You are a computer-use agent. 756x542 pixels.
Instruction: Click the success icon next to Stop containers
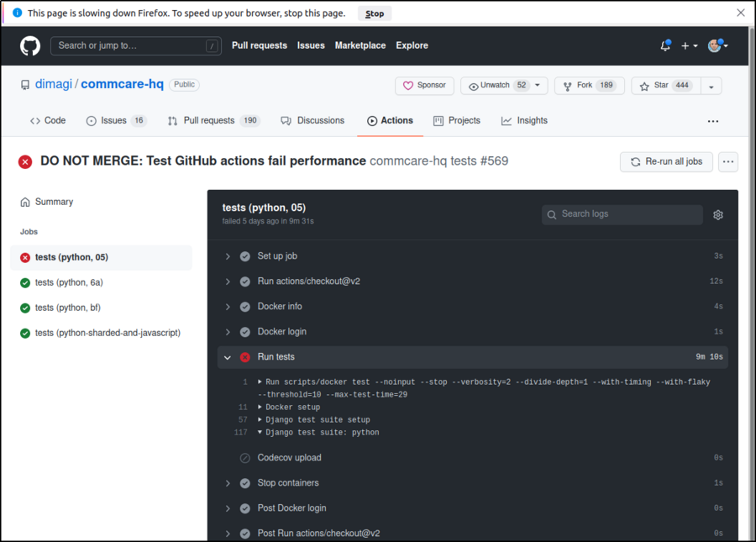245,483
